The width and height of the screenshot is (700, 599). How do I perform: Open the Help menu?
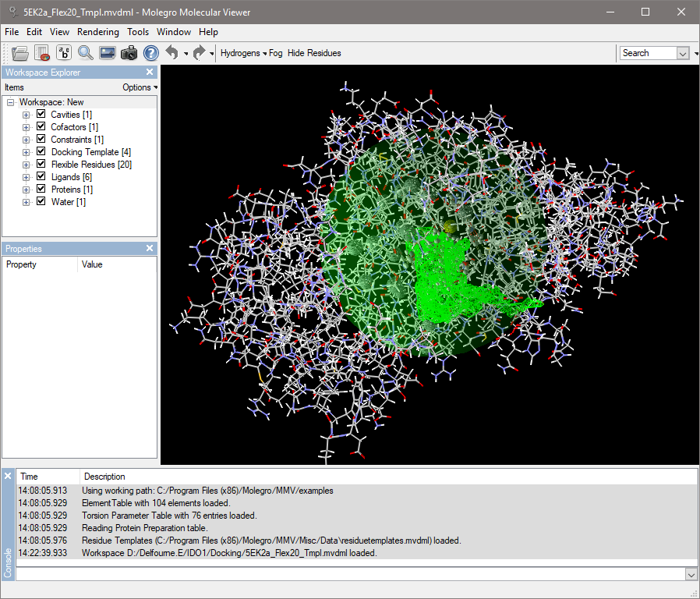pos(208,32)
